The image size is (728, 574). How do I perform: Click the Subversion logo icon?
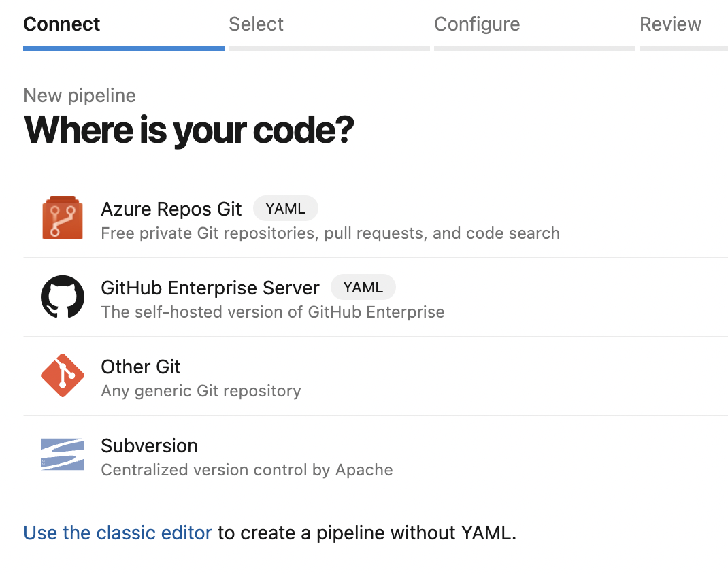62,454
